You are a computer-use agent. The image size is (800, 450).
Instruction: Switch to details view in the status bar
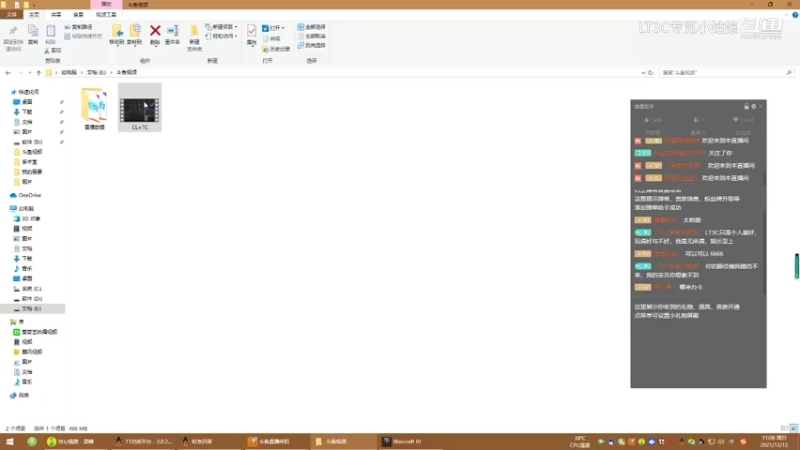pyautogui.click(x=785, y=428)
